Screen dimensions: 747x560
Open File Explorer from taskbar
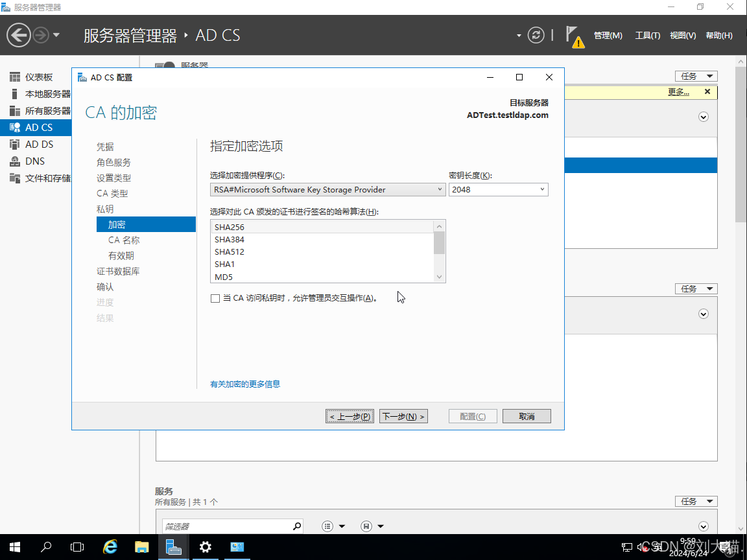point(142,547)
